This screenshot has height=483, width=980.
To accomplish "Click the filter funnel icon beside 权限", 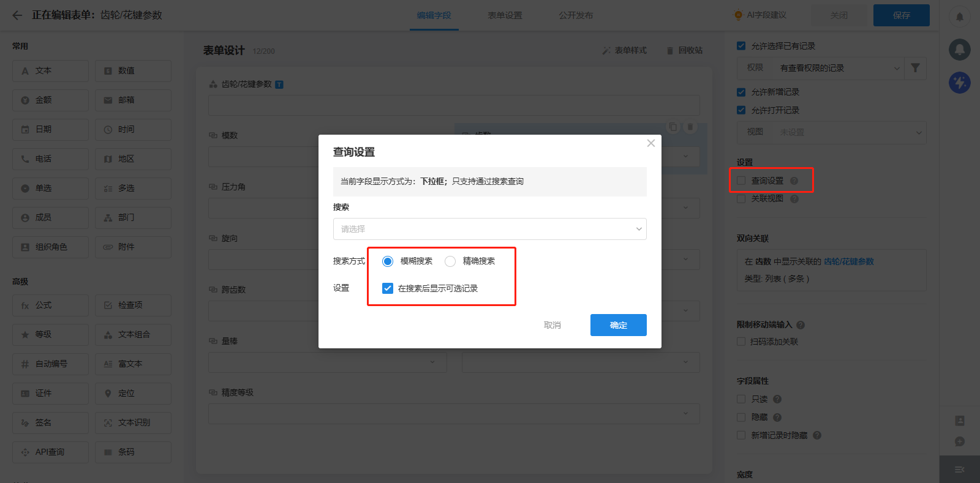I will [915, 68].
